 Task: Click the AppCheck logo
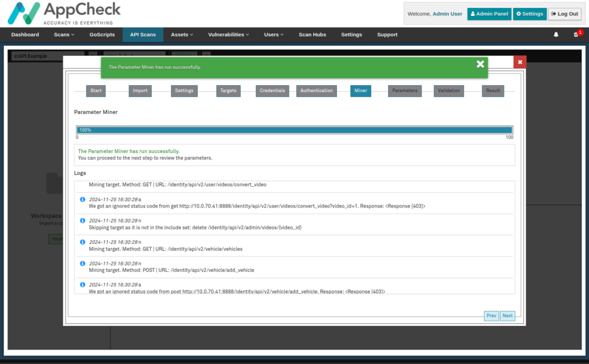coord(65,14)
